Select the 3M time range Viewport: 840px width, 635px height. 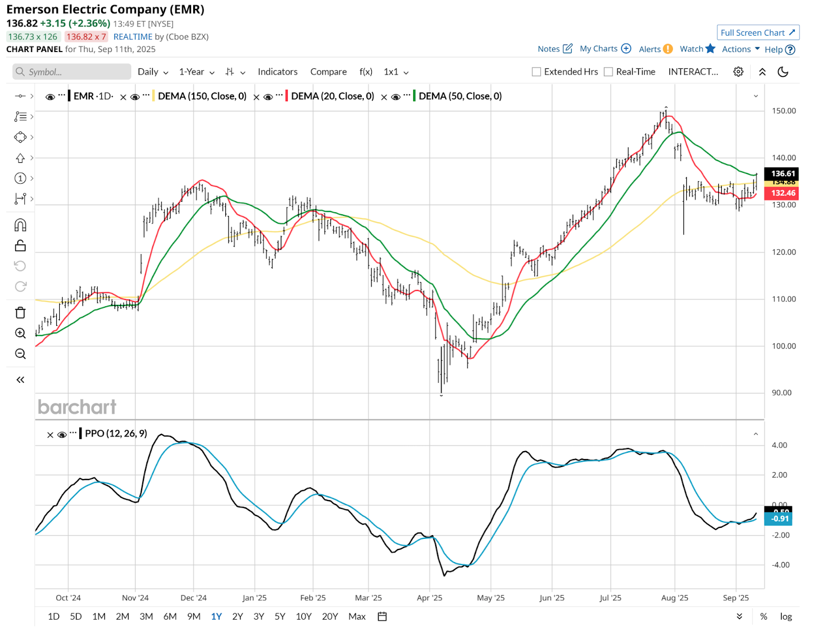(x=146, y=617)
